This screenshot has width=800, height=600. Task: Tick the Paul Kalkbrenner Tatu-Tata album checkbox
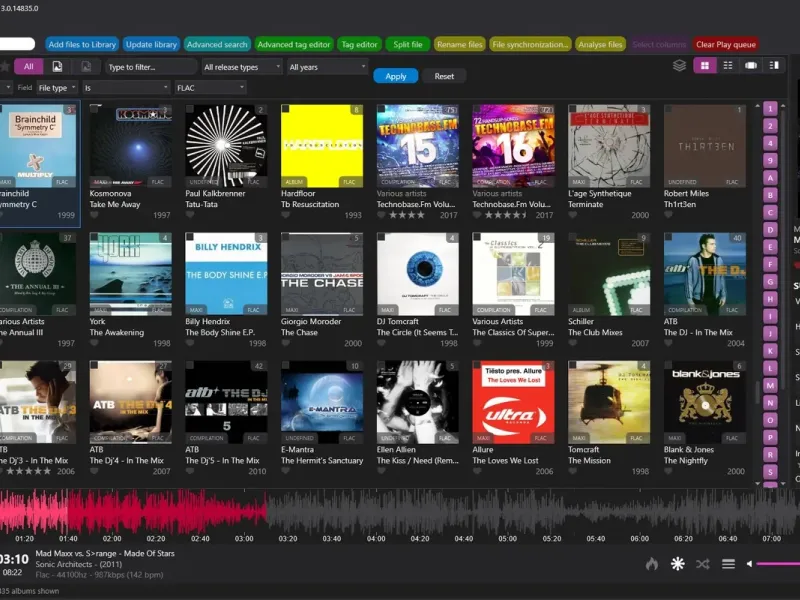pyautogui.click(x=190, y=109)
